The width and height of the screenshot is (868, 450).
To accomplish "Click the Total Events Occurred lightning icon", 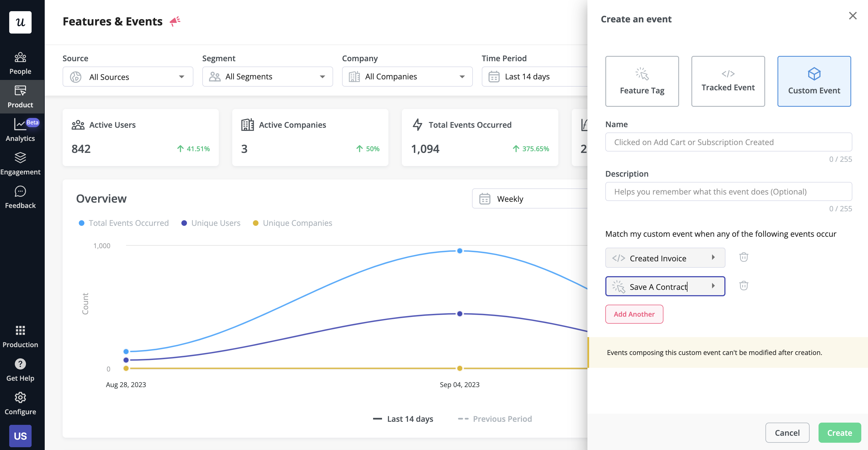I will [x=417, y=125].
